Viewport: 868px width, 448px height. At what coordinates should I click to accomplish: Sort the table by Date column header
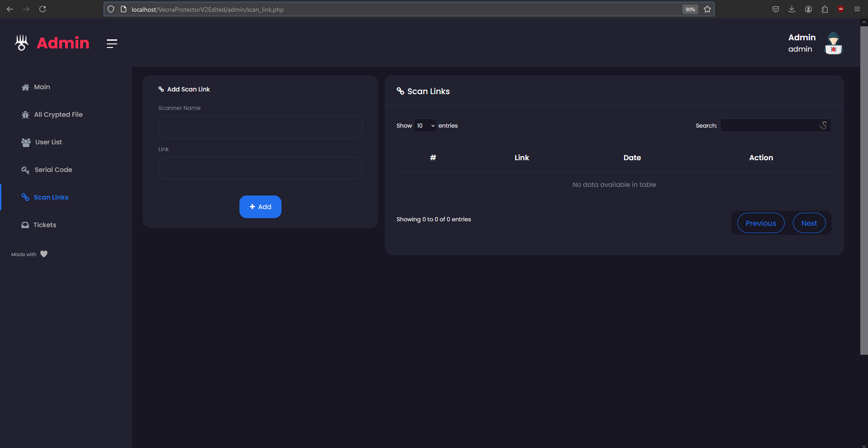[x=632, y=157]
